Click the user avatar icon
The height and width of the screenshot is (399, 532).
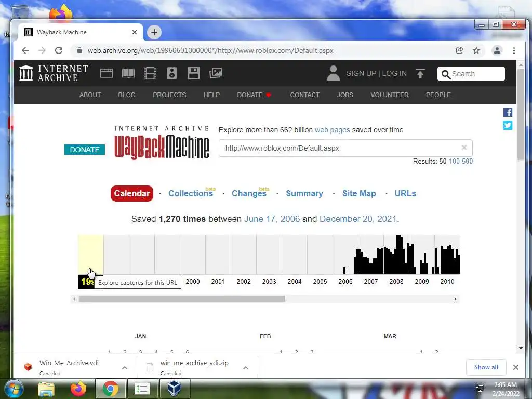333,73
